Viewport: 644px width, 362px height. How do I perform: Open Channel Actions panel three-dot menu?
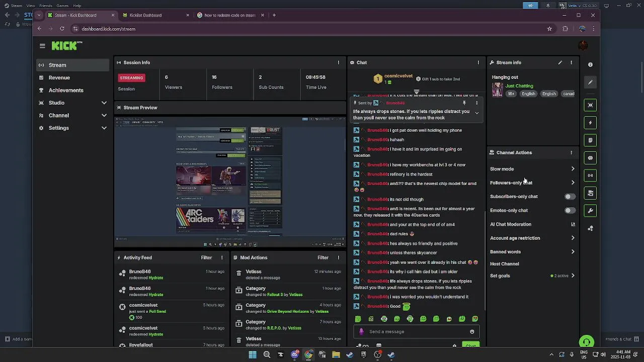pyautogui.click(x=571, y=152)
